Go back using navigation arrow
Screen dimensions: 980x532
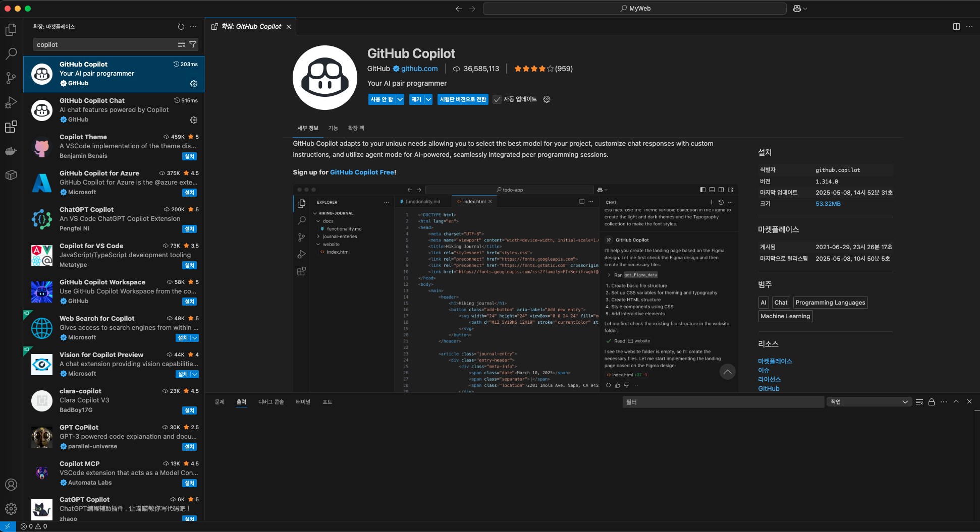[x=459, y=9]
